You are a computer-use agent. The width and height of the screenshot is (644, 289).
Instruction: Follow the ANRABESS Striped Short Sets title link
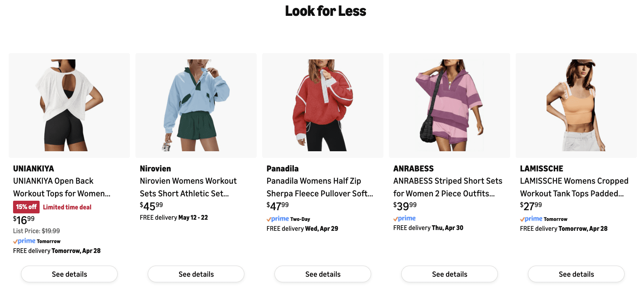448,187
